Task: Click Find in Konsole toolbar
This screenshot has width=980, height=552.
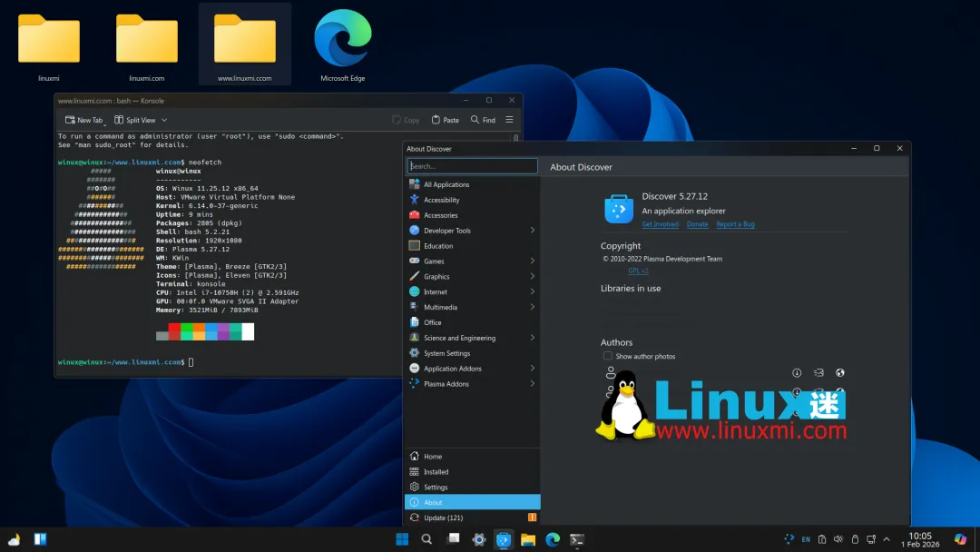Action: 483,120
